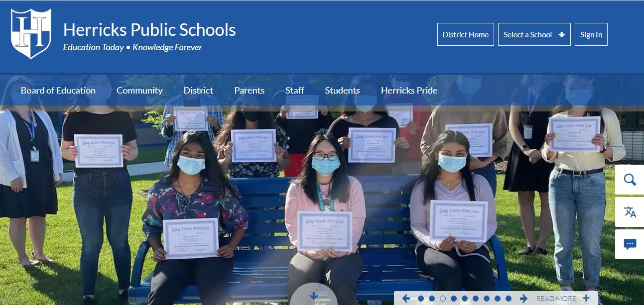This screenshot has height=305, width=644.
Task: Click the Sign In button
Action: (591, 34)
